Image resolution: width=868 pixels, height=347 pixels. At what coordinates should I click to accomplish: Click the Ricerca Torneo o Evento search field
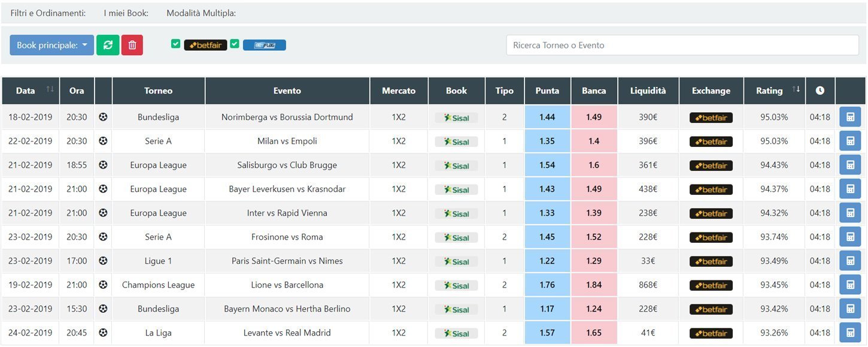[682, 45]
